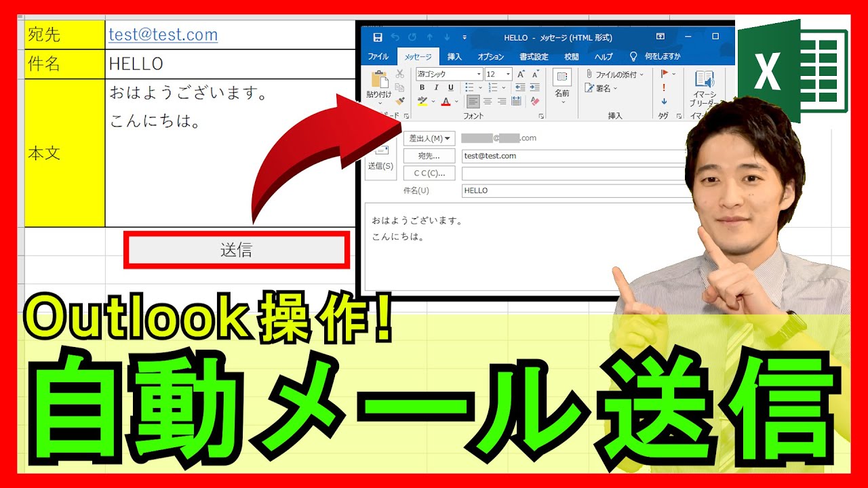
Task: Click the CC(C)... button
Action: (x=429, y=174)
